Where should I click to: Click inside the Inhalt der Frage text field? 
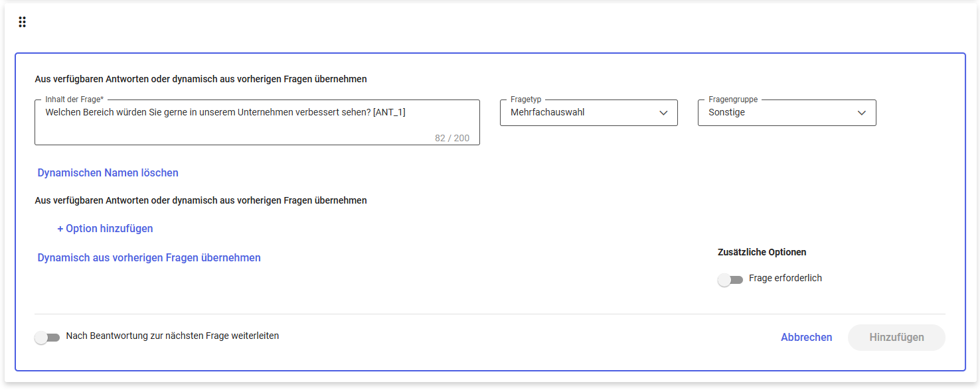(x=257, y=122)
